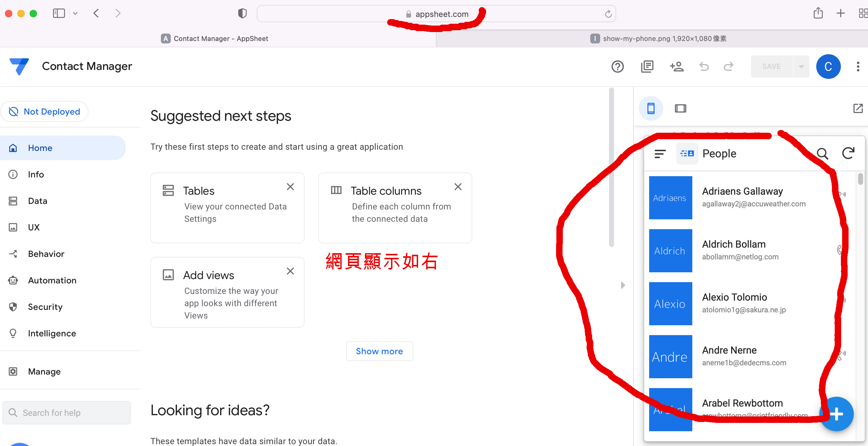Open the help question mark icon
Screen dimensions: 868x446
point(617,66)
